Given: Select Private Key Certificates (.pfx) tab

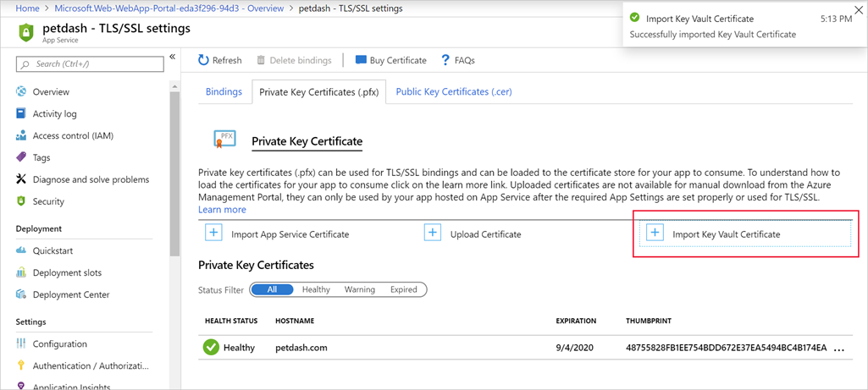Looking at the screenshot, I should [319, 92].
